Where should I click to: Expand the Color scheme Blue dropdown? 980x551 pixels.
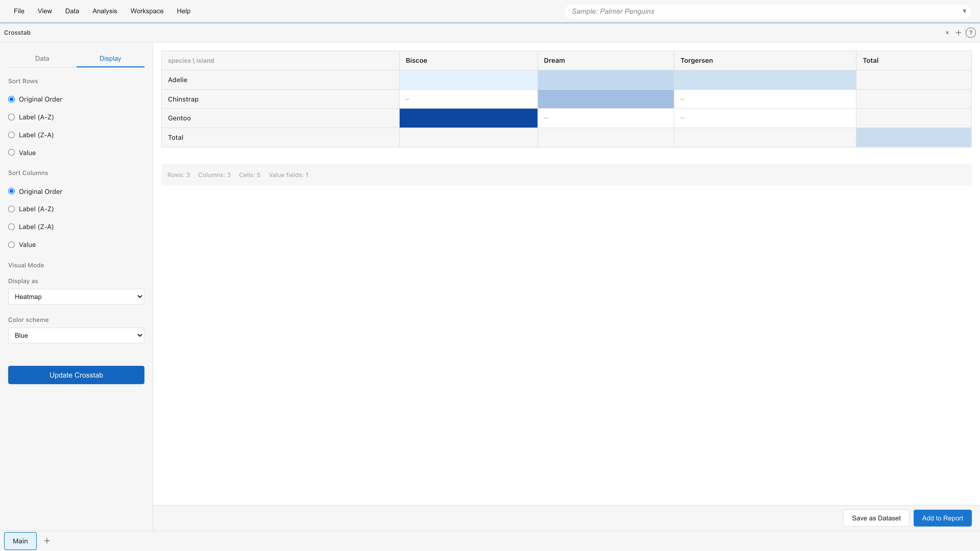tap(76, 335)
